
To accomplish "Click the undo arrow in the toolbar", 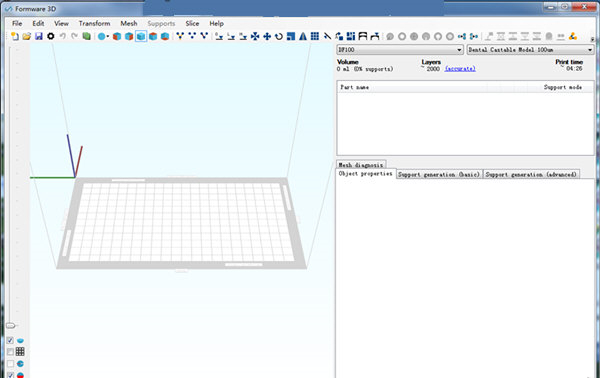I will [62, 36].
